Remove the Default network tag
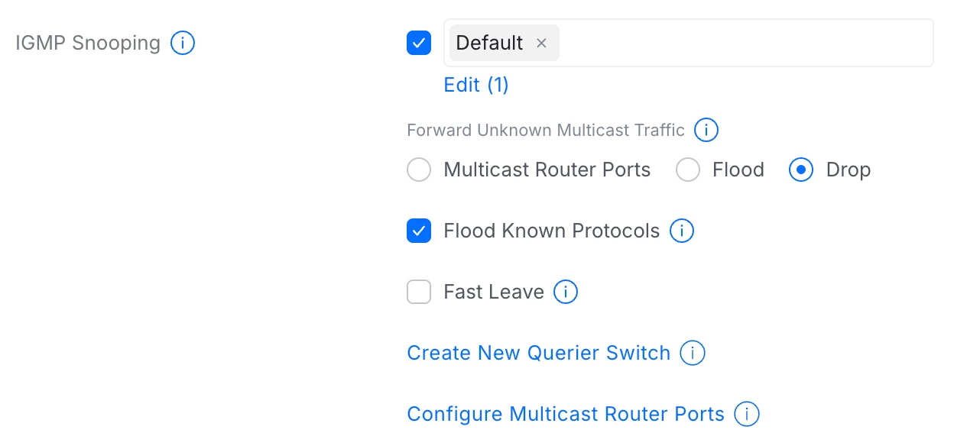Viewport: 980px width, 446px height. (541, 43)
